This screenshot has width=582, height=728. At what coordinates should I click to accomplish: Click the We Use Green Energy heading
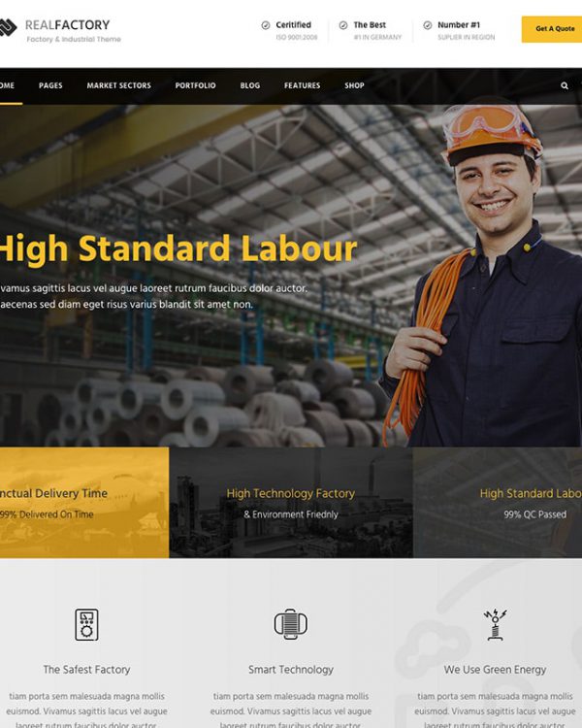pos(496,670)
